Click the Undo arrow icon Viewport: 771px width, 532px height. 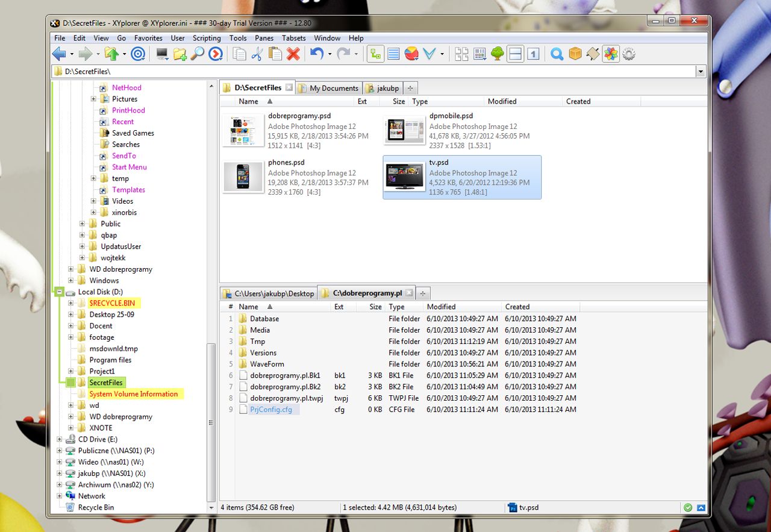coord(316,54)
